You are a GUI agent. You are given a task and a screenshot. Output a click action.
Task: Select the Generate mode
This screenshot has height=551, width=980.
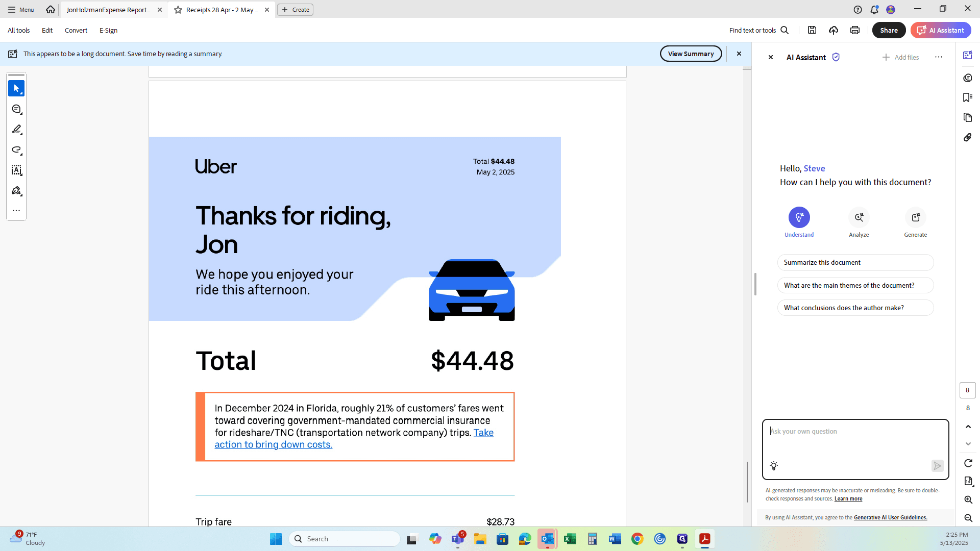point(916,222)
